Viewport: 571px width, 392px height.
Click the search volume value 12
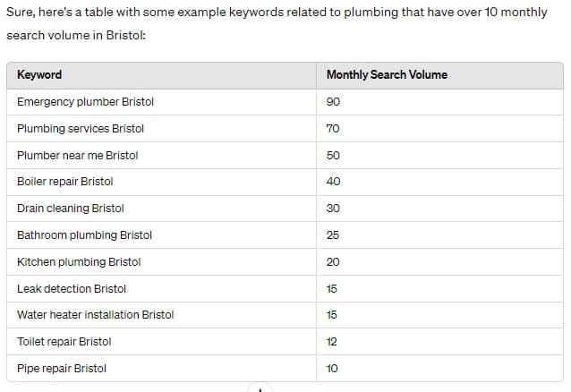pyautogui.click(x=332, y=342)
